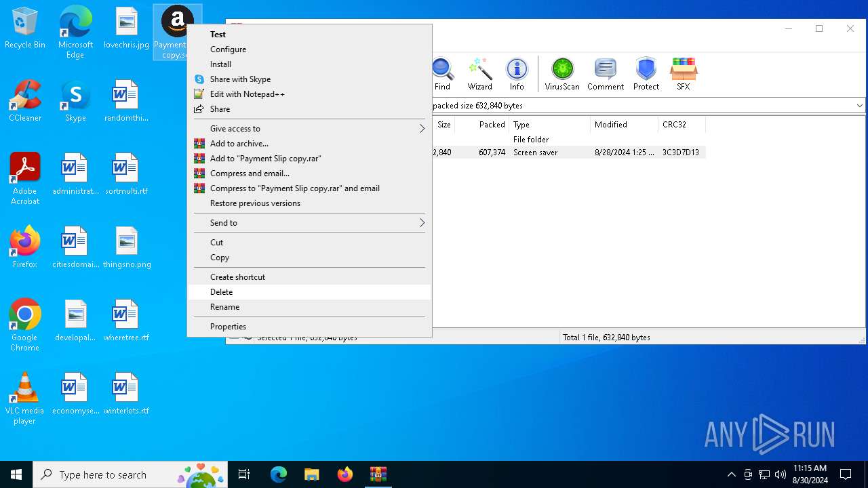Select the thingsno.png desktop file
Screen dimensions: 868x488
126,248
